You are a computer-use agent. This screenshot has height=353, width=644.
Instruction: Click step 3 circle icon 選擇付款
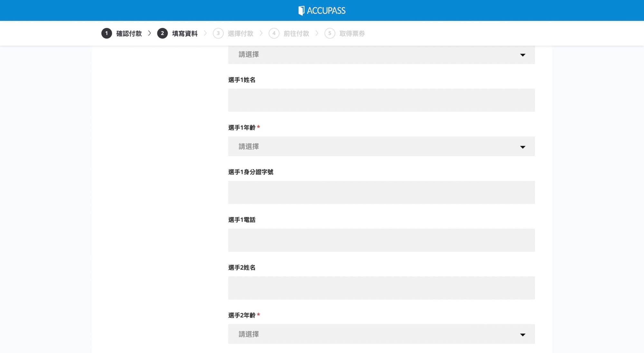tap(218, 33)
